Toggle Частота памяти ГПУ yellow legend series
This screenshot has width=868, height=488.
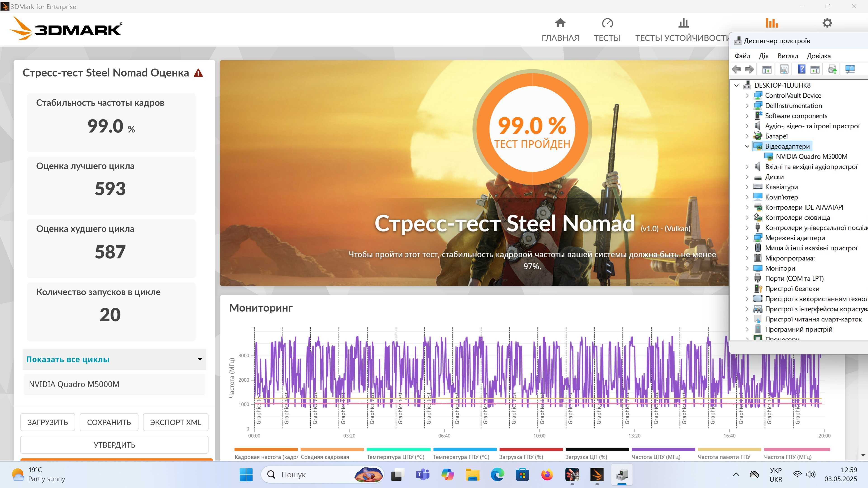(x=729, y=454)
